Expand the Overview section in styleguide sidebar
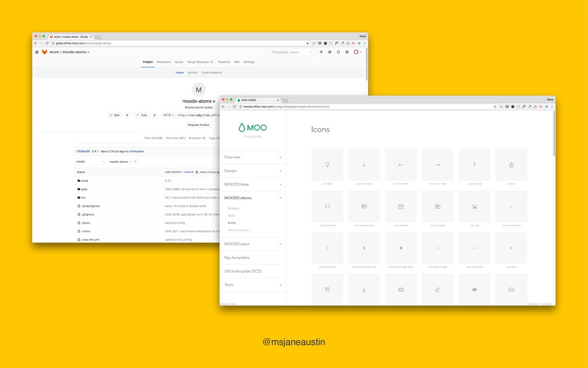 (253, 157)
